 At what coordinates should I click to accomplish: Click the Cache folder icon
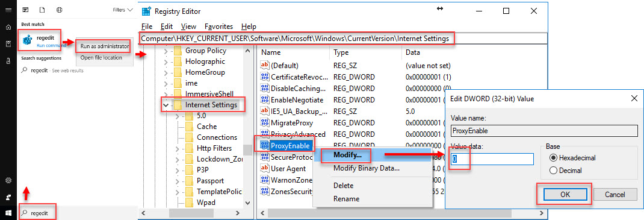(x=189, y=126)
